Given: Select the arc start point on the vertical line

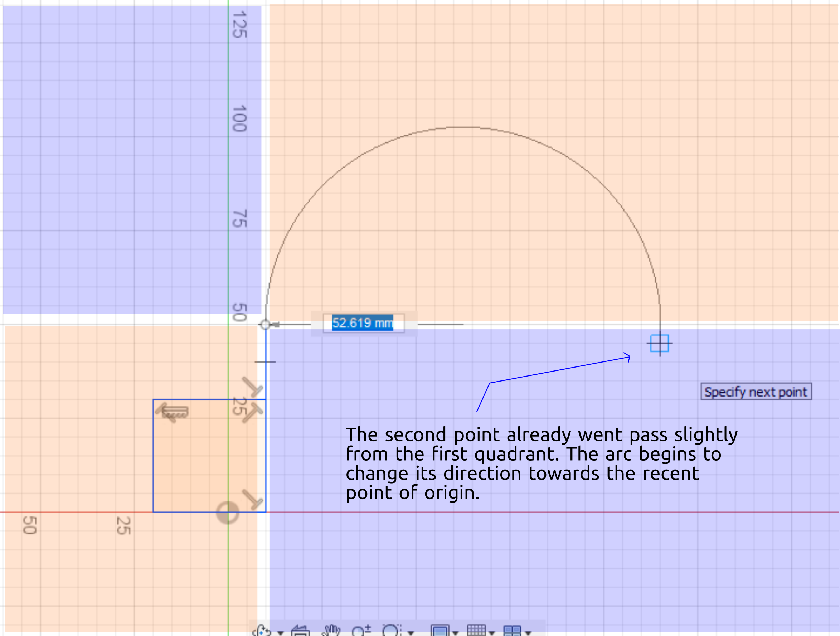Looking at the screenshot, I should pyautogui.click(x=265, y=325).
